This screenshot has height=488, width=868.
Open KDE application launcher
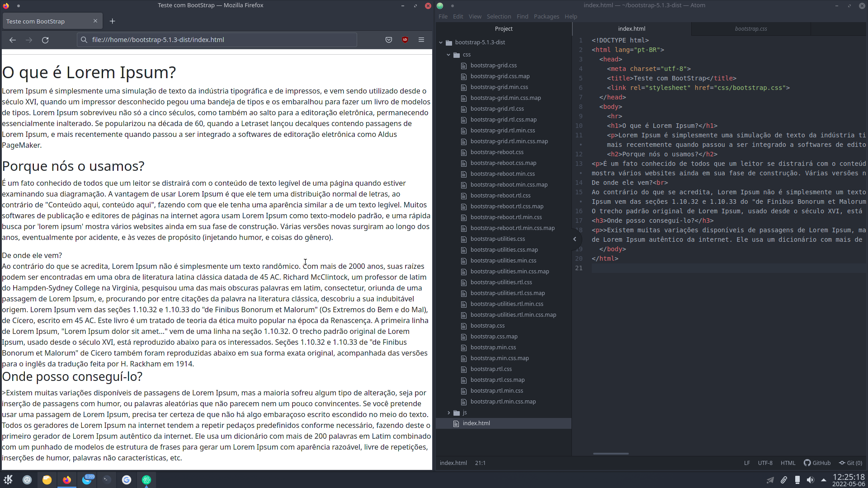pyautogui.click(x=8, y=480)
